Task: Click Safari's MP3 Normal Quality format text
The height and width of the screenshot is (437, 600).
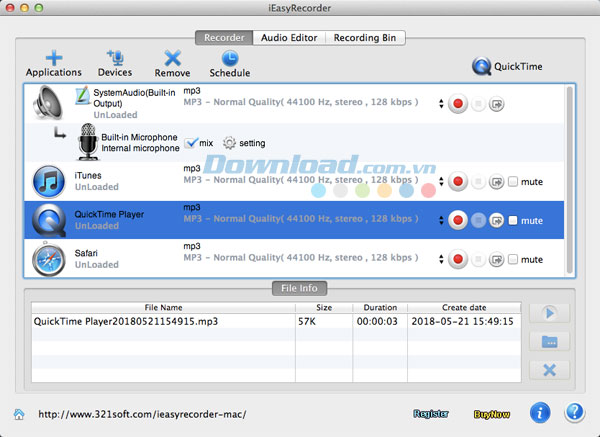Action: point(301,258)
